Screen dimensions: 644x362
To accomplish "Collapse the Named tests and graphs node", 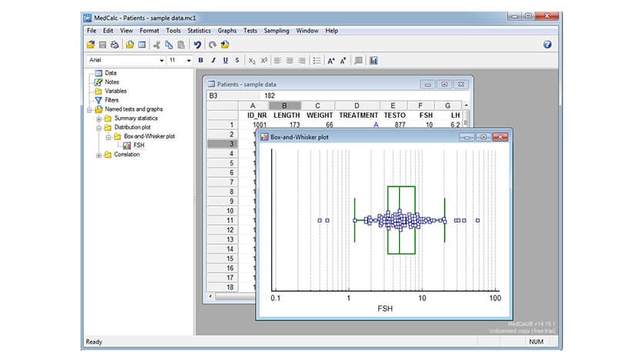I will [x=89, y=109].
